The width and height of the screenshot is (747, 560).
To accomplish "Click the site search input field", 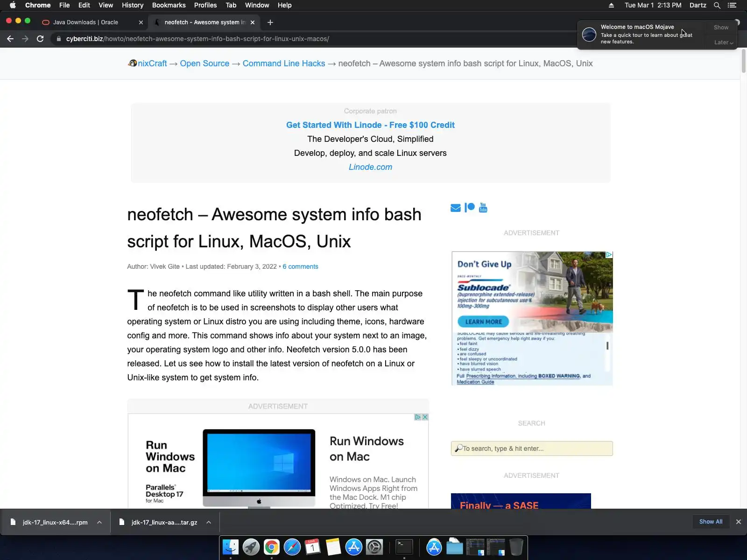I will point(532,448).
